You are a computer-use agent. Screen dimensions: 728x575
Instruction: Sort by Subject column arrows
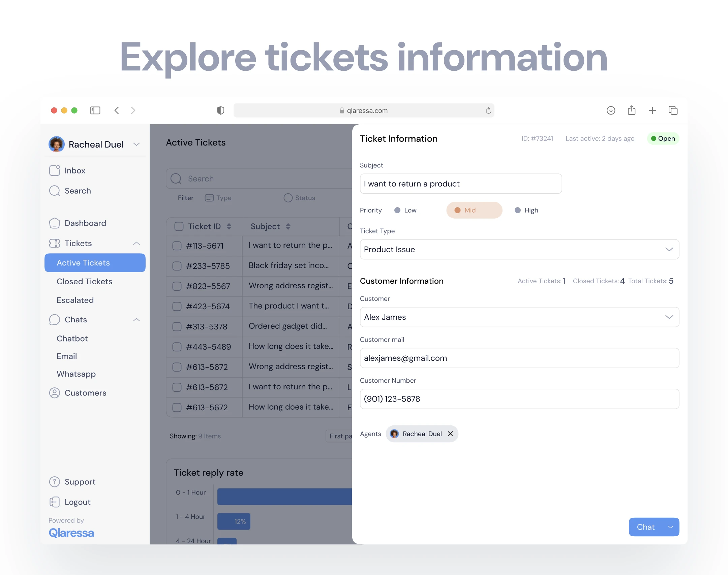coord(288,226)
